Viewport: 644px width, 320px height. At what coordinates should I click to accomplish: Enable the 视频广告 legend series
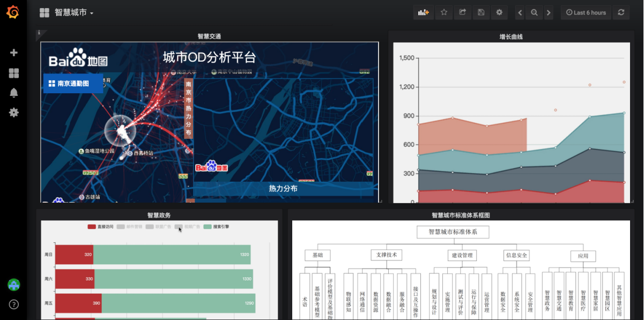point(188,227)
